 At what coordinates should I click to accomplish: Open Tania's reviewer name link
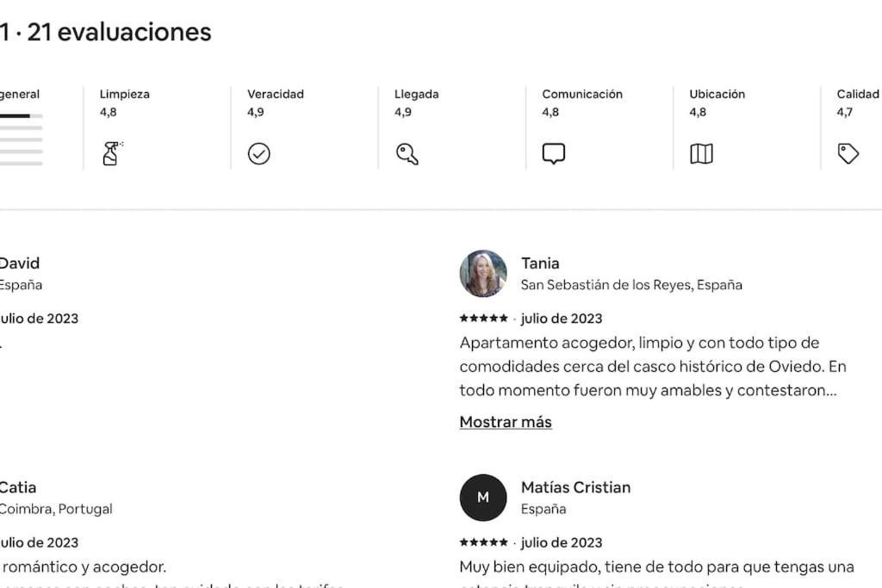[540, 263]
